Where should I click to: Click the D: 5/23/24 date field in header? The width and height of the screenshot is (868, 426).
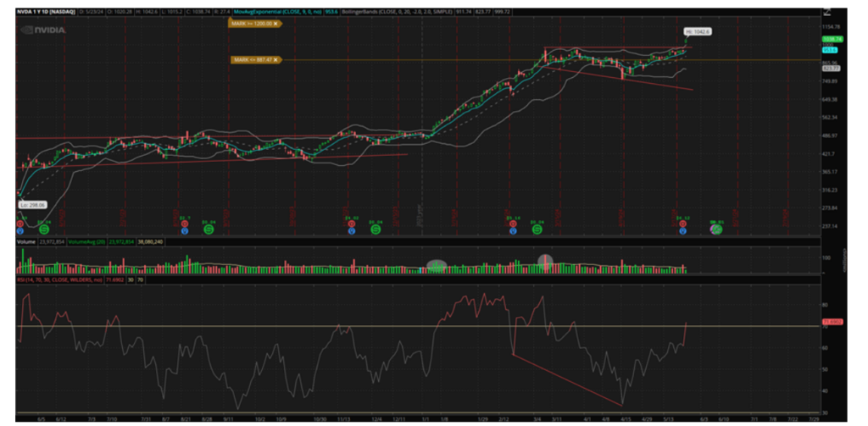[x=93, y=11]
